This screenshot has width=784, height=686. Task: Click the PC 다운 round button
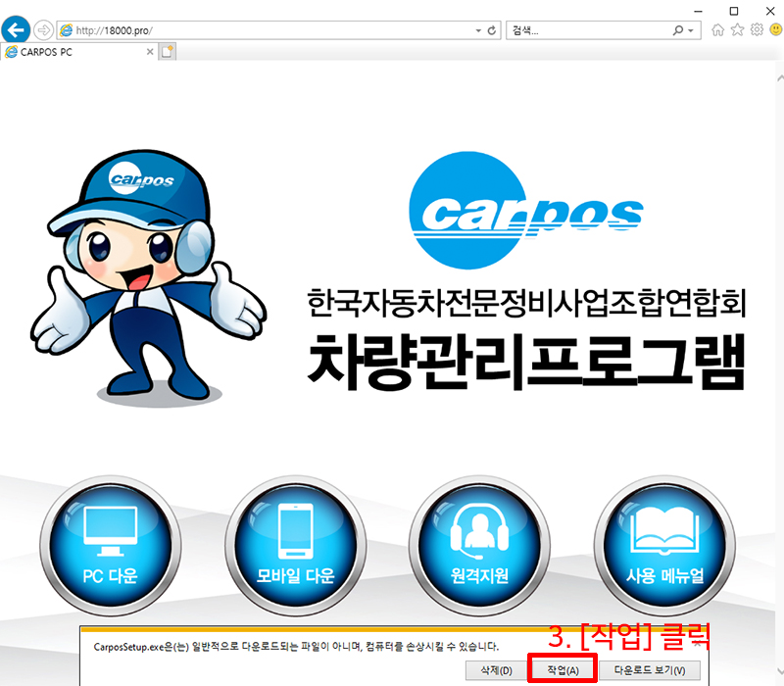pyautogui.click(x=111, y=546)
